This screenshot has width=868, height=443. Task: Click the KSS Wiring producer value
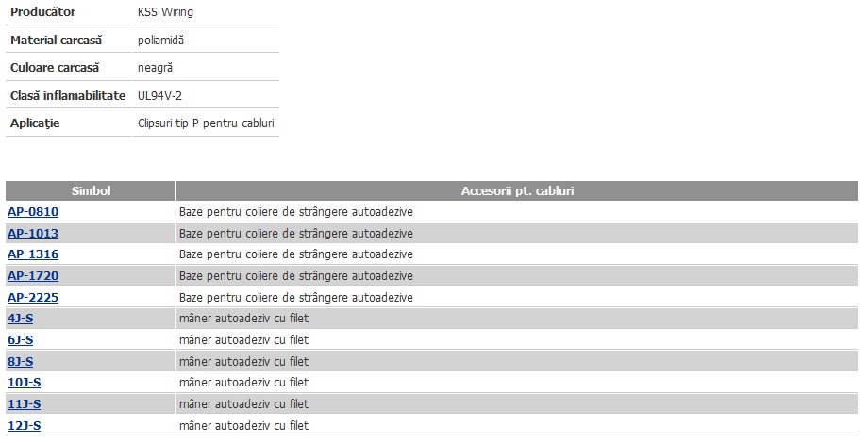[x=165, y=12]
